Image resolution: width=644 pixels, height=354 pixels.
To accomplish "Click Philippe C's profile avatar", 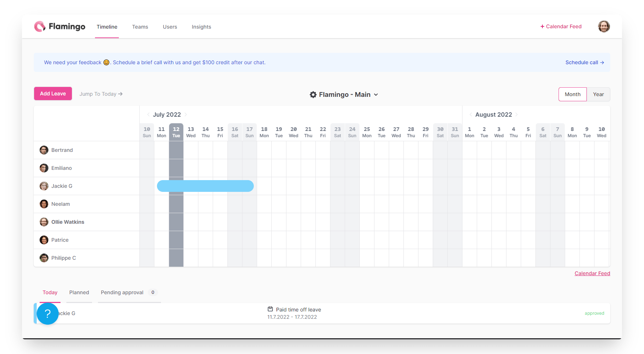I will [x=44, y=258].
